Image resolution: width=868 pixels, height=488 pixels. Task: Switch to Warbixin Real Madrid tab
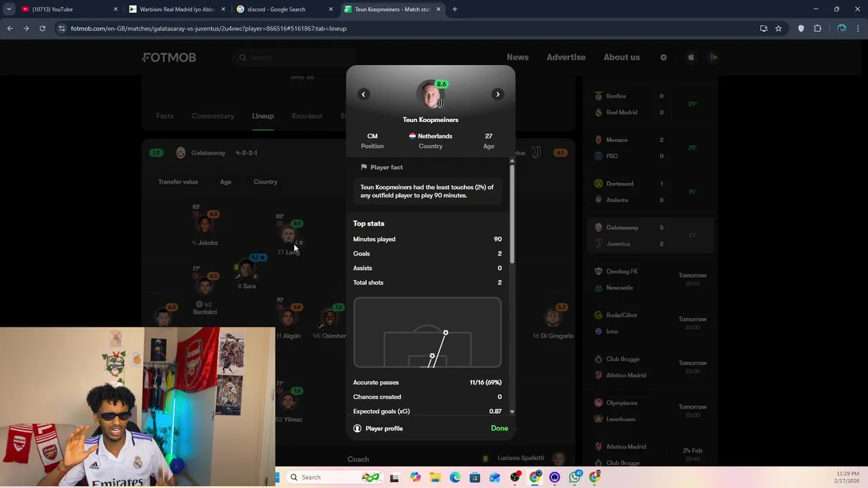[x=178, y=9]
